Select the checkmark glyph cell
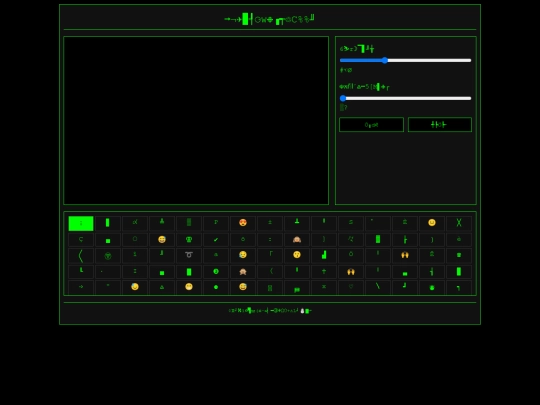 click(216, 239)
